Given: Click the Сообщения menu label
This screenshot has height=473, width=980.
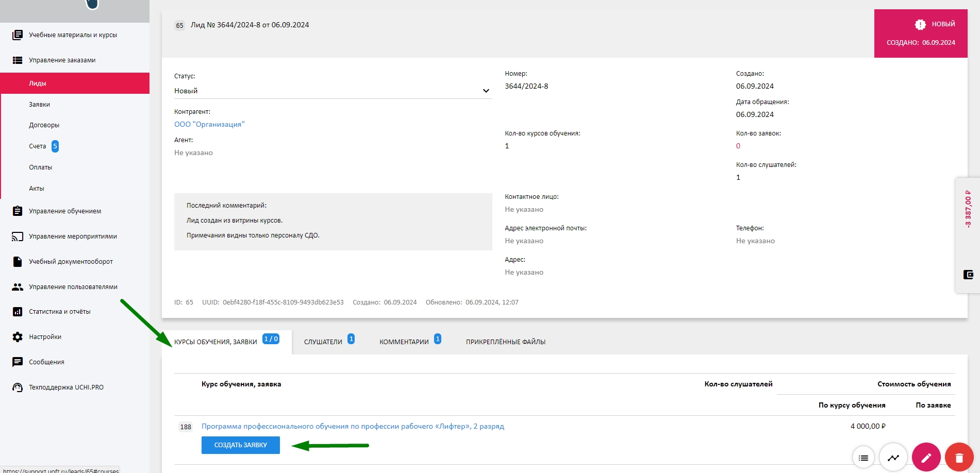Looking at the screenshot, I should [x=46, y=362].
